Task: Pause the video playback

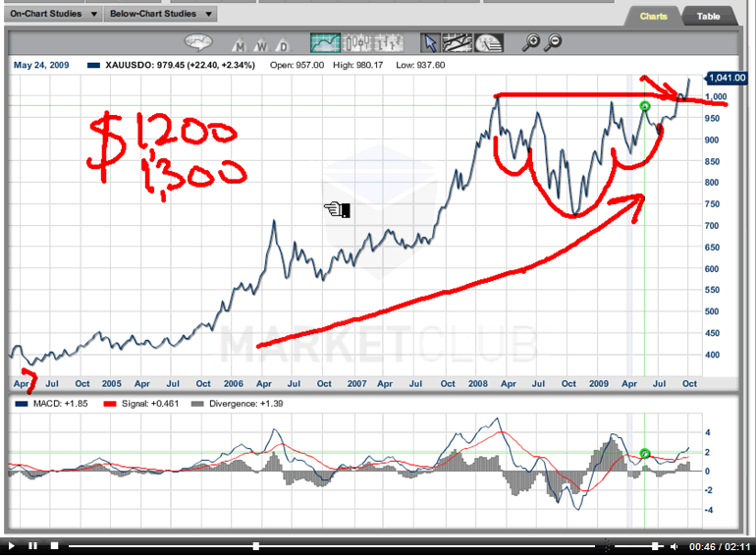Action: (32, 546)
